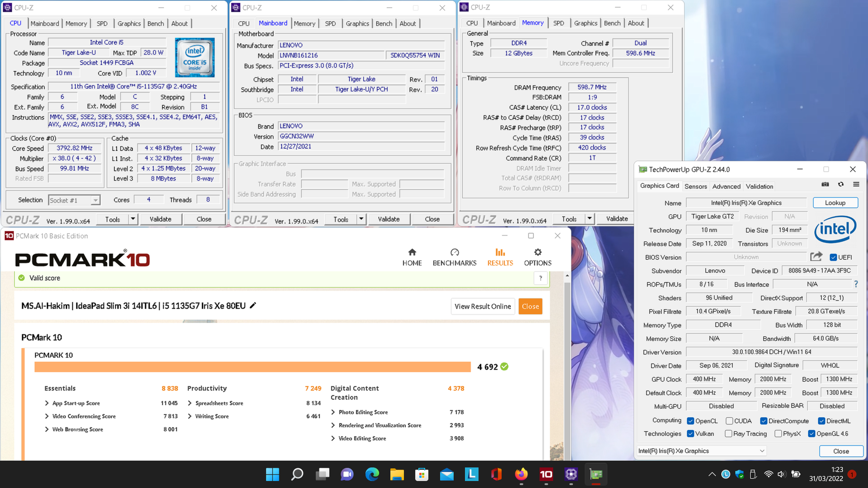Open clock and date flyout
The image size is (868, 488).
(826, 474)
